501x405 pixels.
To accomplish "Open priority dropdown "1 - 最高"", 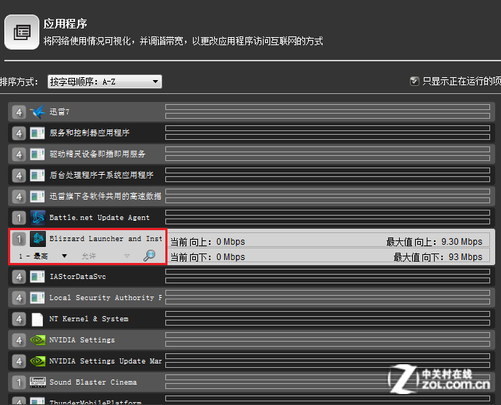I will (43, 256).
